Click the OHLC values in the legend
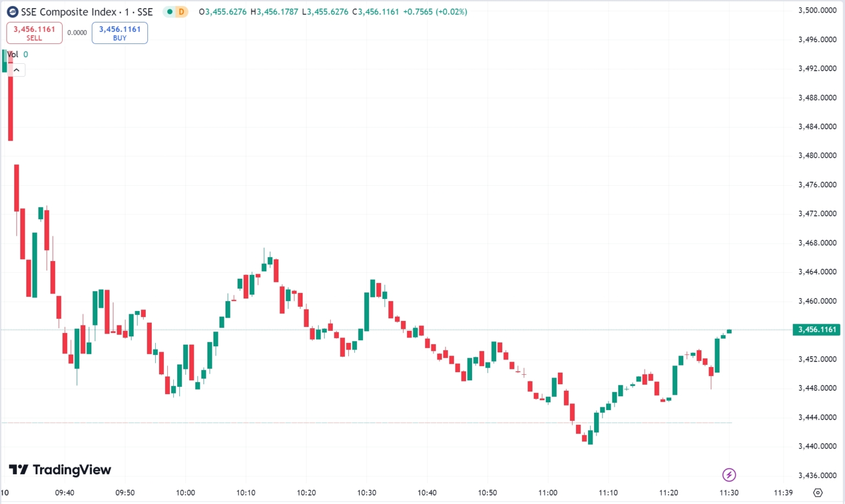The image size is (845, 504). (333, 12)
